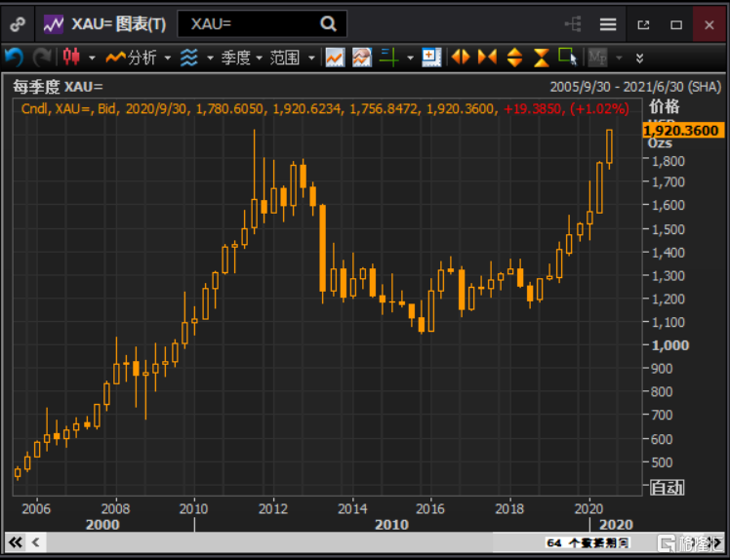Screen dimensions: 730x560
Task: Select the candlestick chart type icon
Action: (71, 58)
